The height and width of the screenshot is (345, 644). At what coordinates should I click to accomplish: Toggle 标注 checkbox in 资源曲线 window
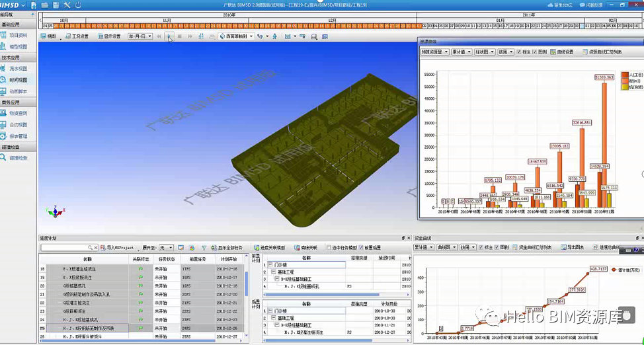pos(519,52)
